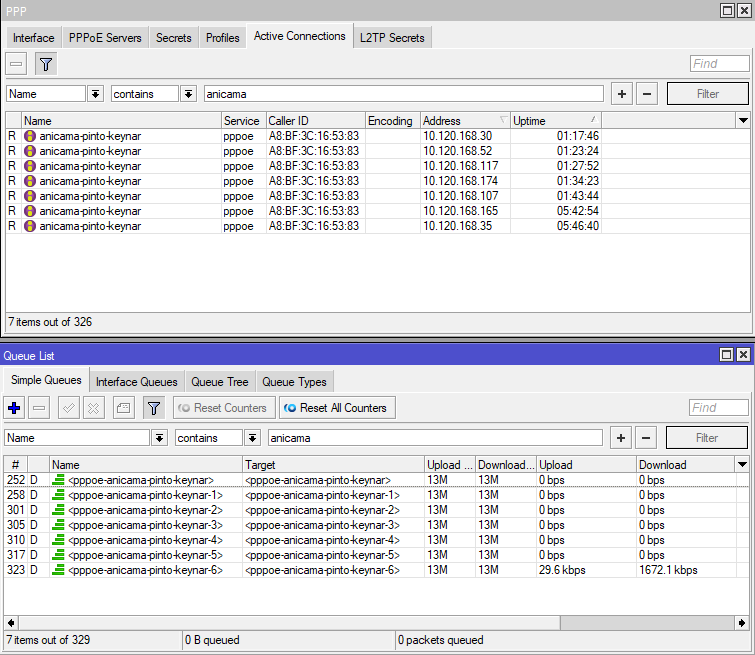Click anicama filter text field in PPP
The height and width of the screenshot is (655, 755).
coord(404,93)
